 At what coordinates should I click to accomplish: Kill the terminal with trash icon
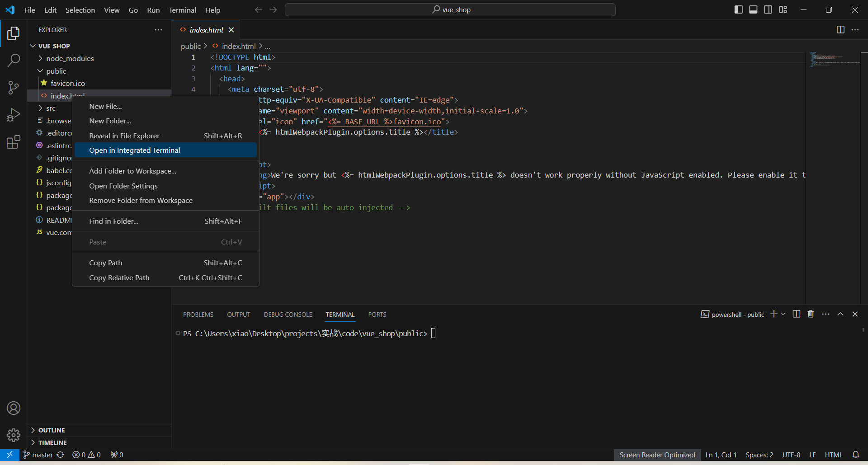[811, 314]
